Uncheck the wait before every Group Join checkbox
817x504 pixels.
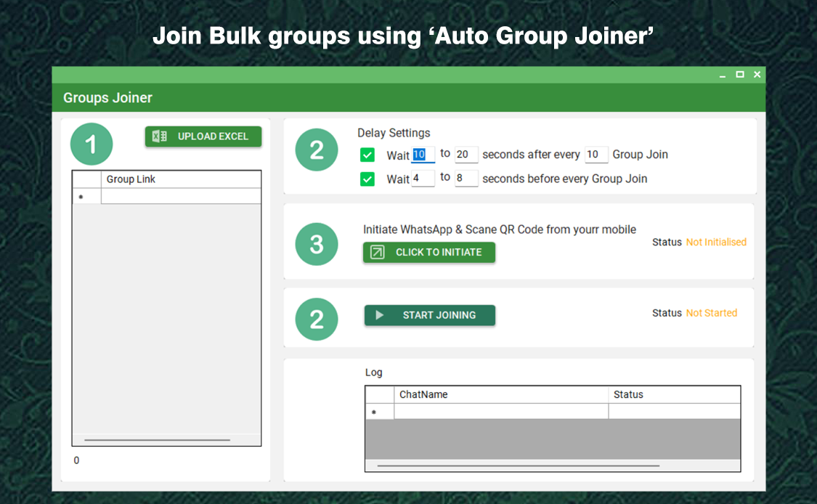point(367,179)
